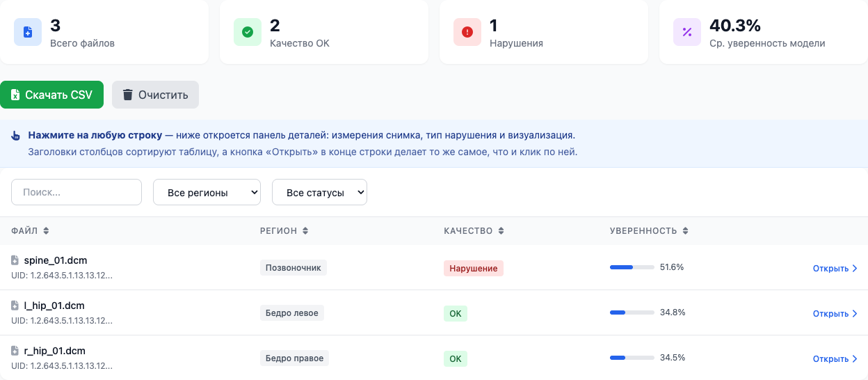
Task: Click the 51.6% confidence bar for spine_01.dcm
Action: [x=632, y=267]
